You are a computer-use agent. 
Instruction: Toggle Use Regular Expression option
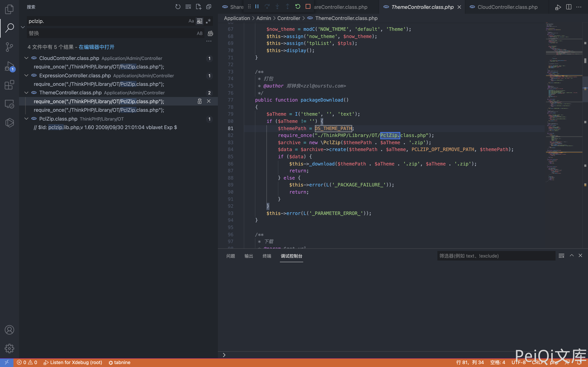point(208,21)
